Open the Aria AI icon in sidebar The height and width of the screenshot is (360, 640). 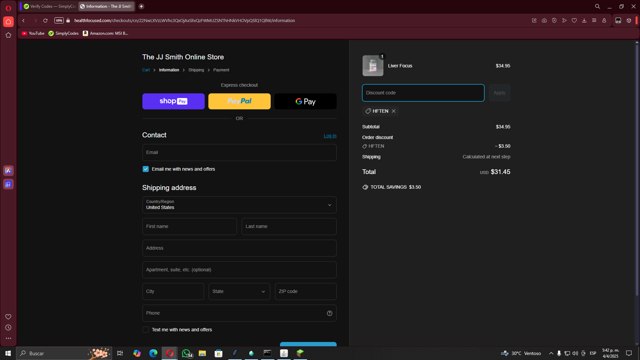point(8,171)
